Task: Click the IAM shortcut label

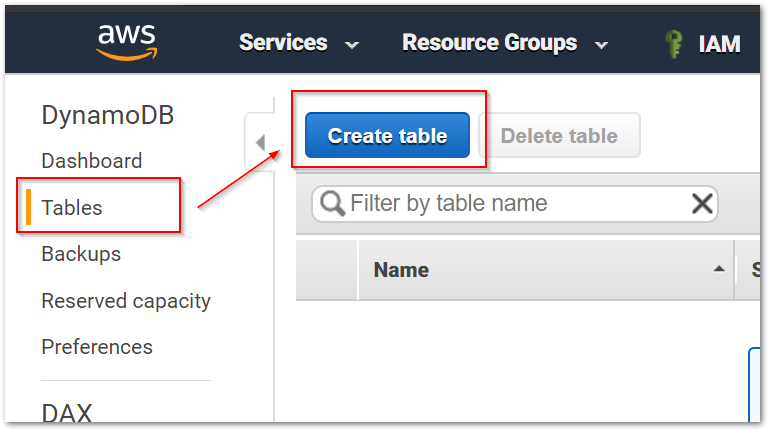Action: (719, 44)
